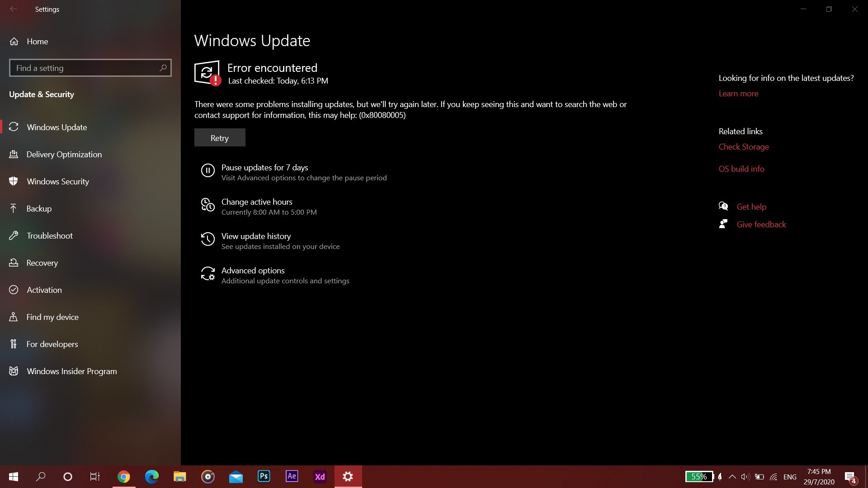Open Microsoft Edge from taskbar
The image size is (868, 488).
click(151, 477)
